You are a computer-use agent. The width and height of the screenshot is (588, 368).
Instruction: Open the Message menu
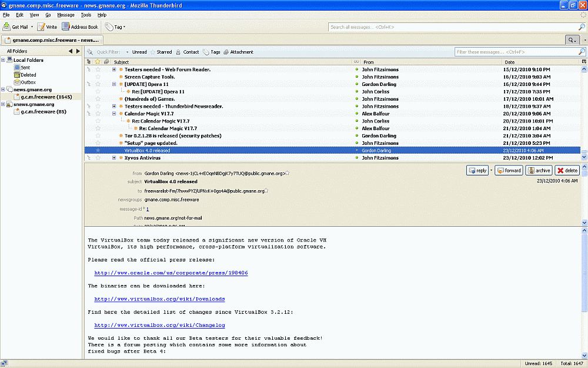tap(66, 14)
